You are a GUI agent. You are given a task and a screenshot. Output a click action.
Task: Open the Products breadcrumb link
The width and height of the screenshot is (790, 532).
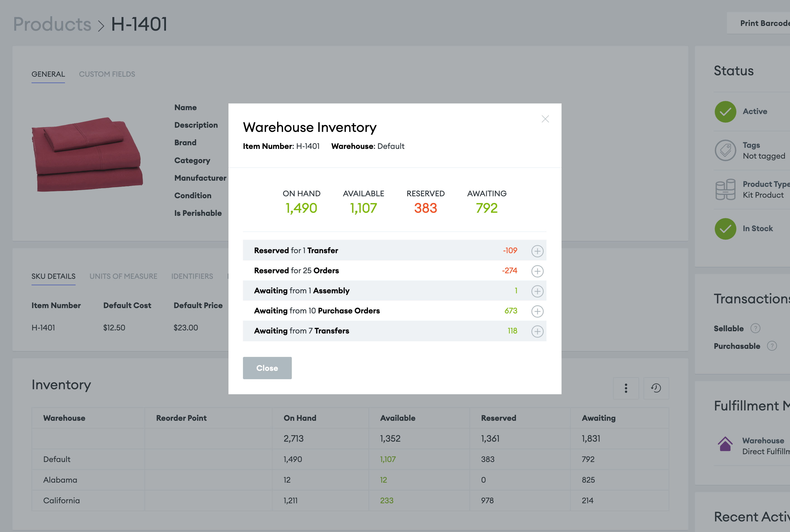52,23
